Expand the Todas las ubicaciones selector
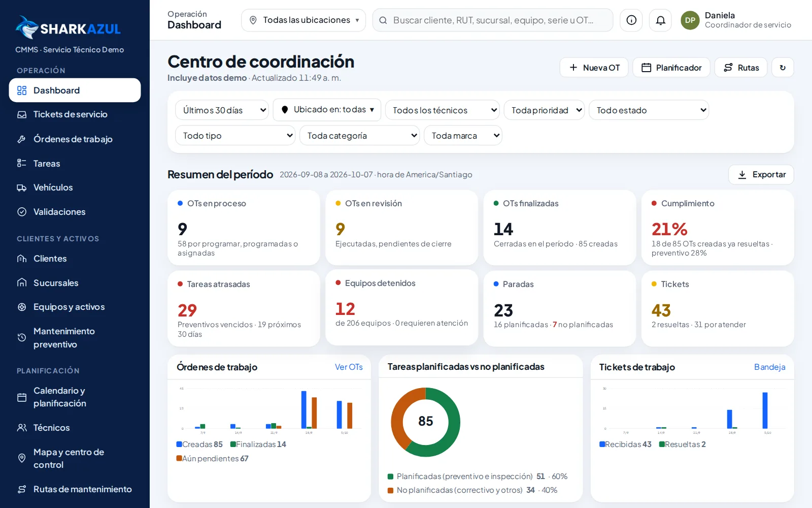Image resolution: width=812 pixels, height=508 pixels. click(303, 20)
